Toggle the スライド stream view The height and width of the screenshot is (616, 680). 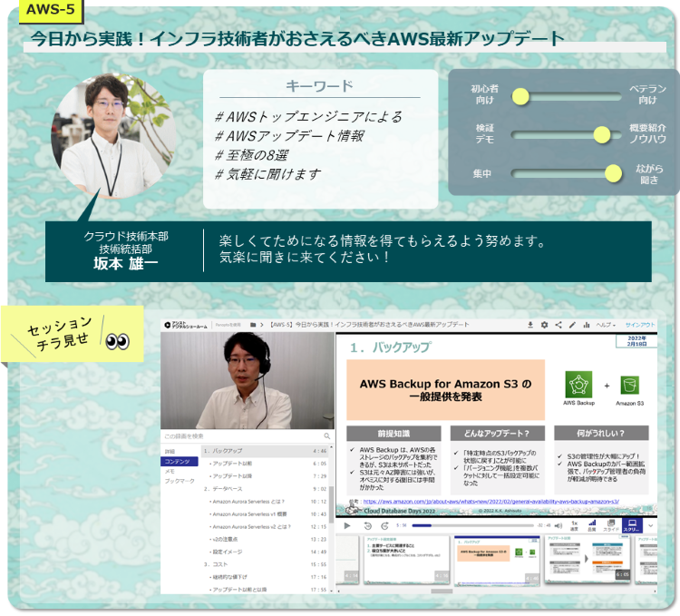coord(612,525)
